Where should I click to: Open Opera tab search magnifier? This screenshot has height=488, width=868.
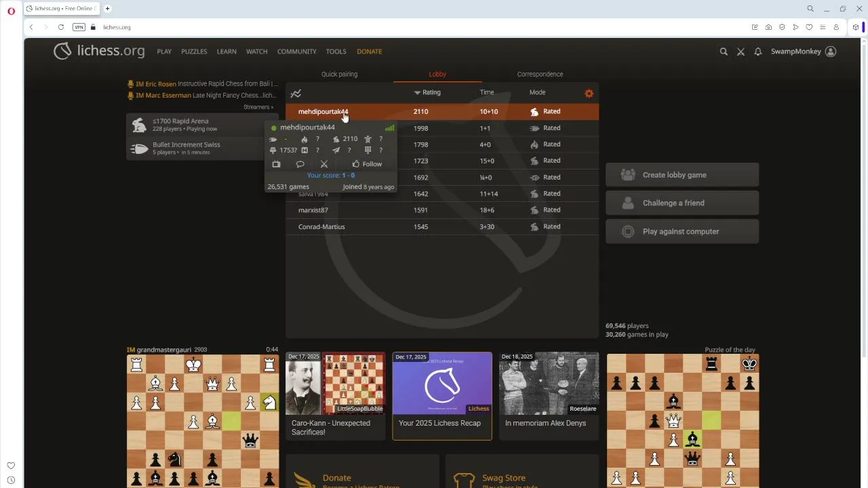[810, 9]
